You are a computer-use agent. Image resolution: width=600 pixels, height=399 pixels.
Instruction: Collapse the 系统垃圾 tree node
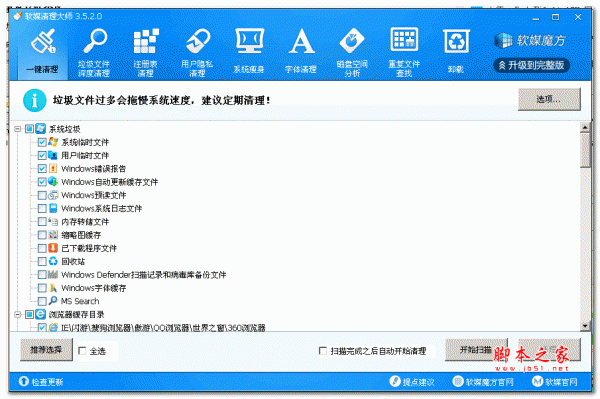tap(18, 129)
